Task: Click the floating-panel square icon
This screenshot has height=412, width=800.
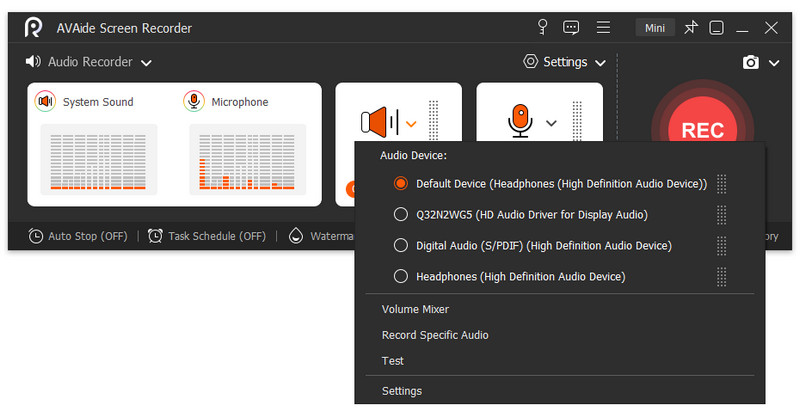Action: point(716,28)
